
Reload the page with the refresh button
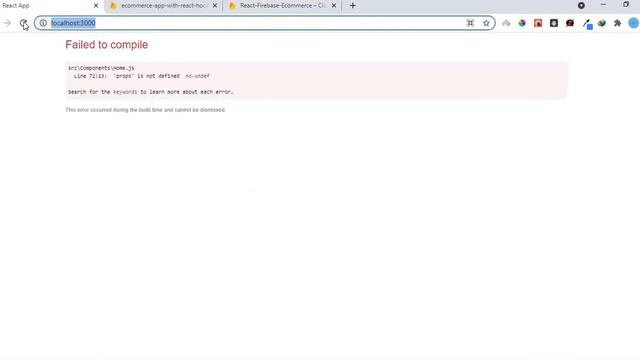[x=23, y=23]
